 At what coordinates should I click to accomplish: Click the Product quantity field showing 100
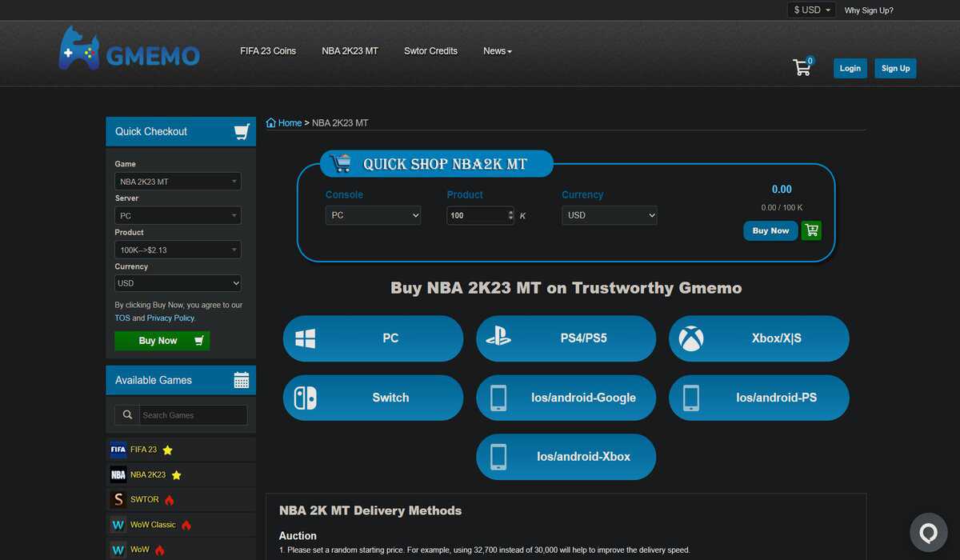point(480,215)
